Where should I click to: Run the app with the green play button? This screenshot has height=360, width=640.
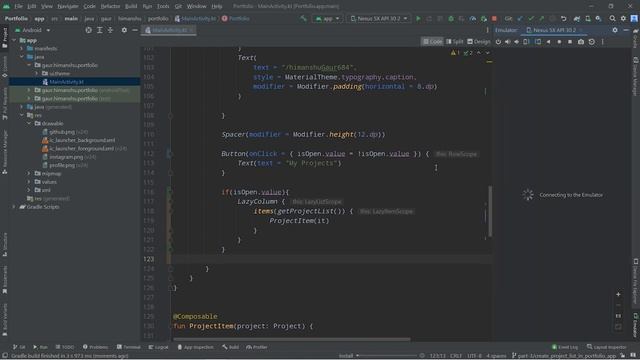pos(418,18)
